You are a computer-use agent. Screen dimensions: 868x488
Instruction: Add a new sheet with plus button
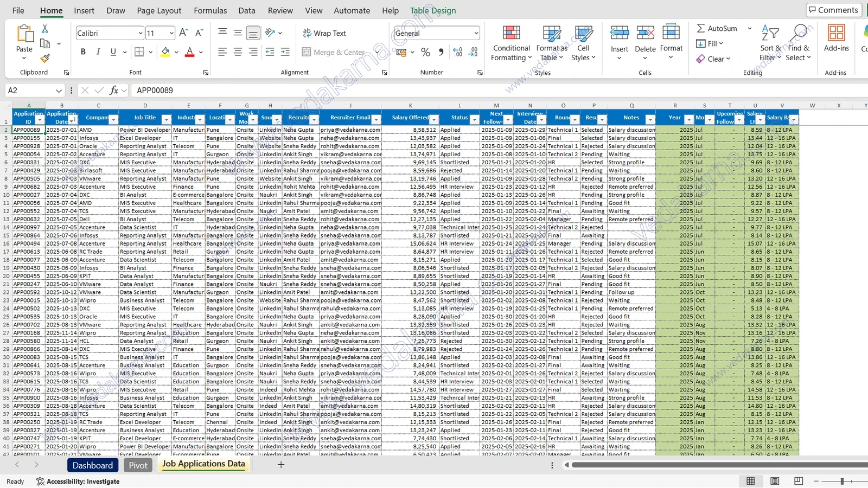tap(280, 465)
